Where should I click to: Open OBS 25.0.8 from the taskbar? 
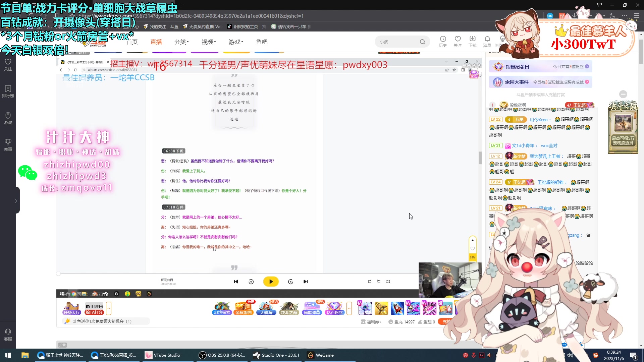(222, 355)
